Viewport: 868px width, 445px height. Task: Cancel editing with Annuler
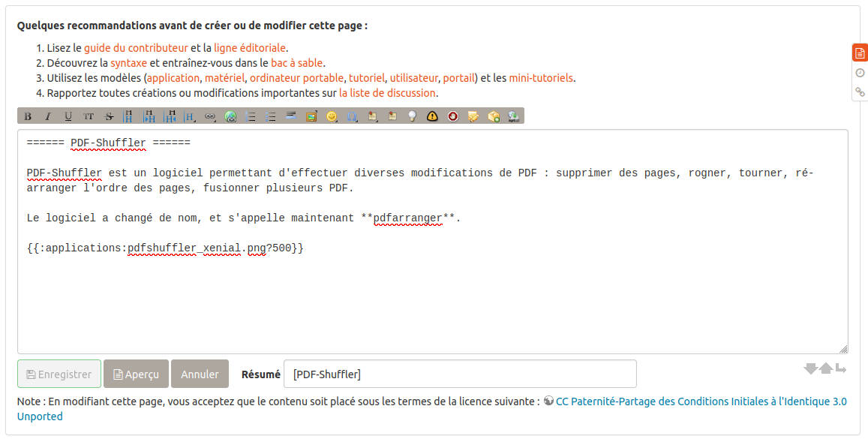point(200,374)
